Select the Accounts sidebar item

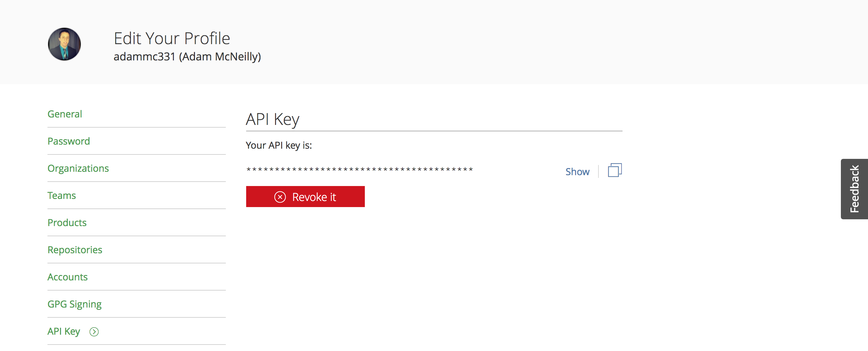[67, 277]
